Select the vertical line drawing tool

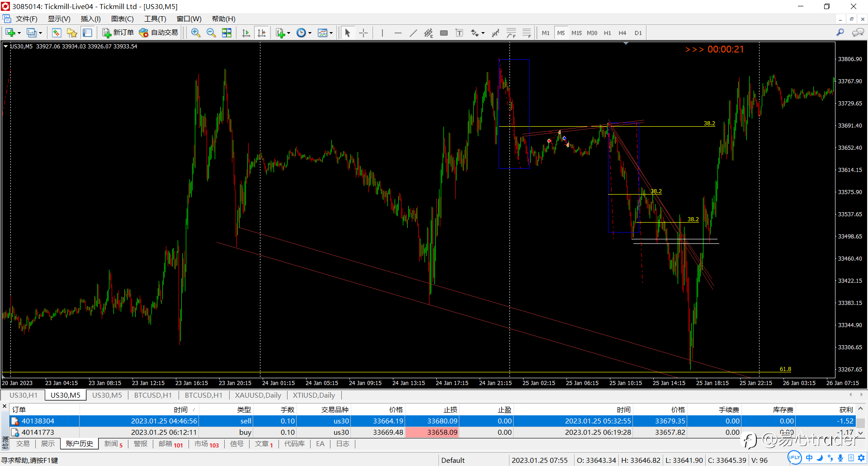pyautogui.click(x=382, y=33)
